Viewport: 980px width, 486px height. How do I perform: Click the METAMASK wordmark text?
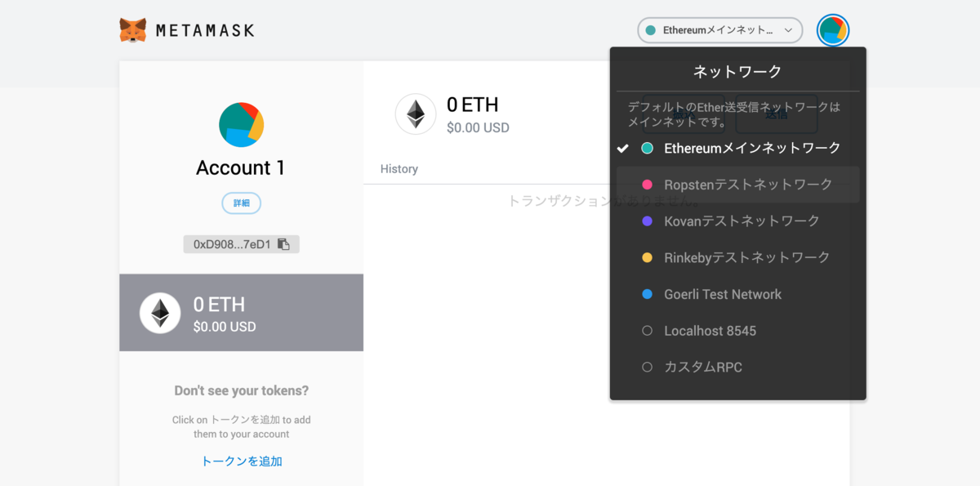[x=205, y=30]
